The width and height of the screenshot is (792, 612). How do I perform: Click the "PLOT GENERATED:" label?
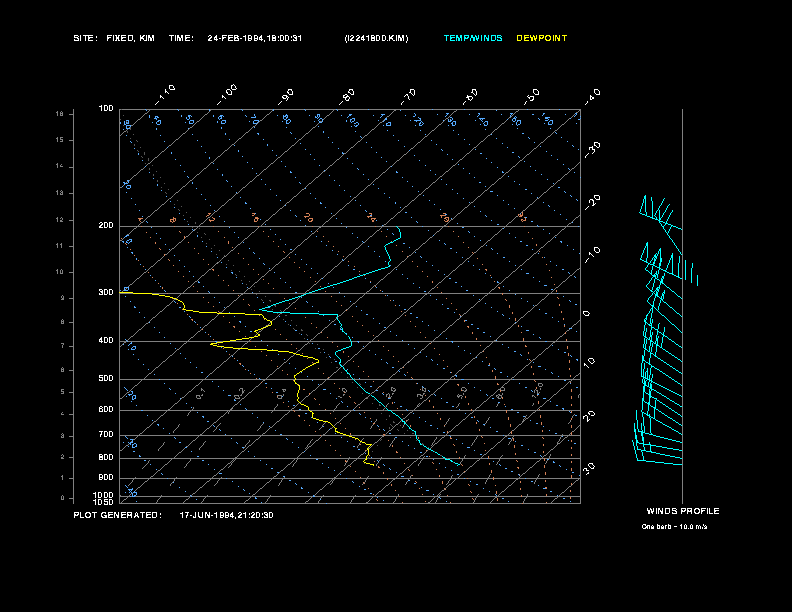(x=118, y=515)
